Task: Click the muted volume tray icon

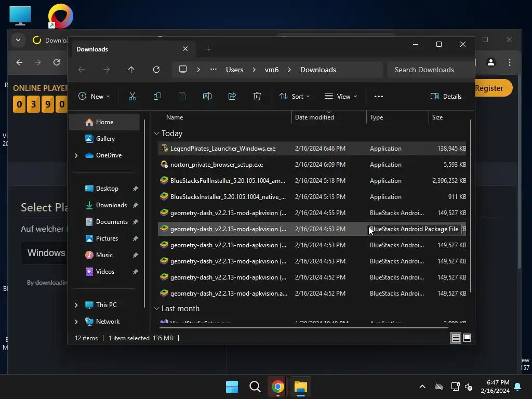Action: (x=469, y=387)
